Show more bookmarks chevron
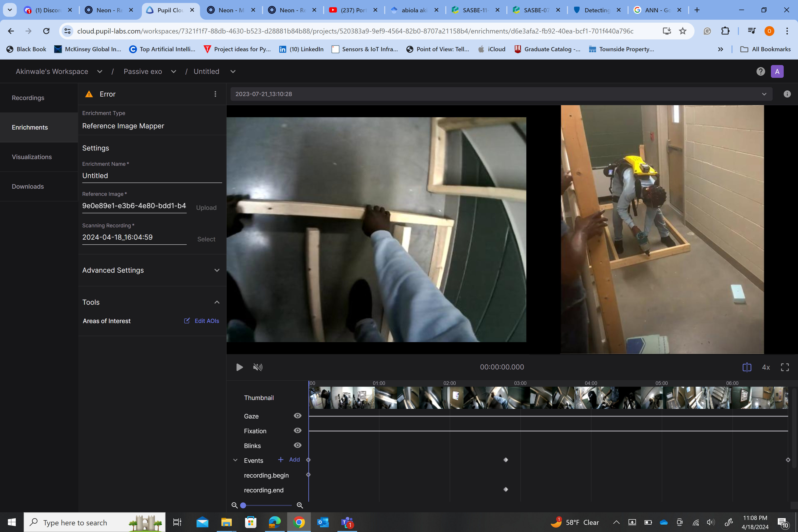 tap(721, 49)
